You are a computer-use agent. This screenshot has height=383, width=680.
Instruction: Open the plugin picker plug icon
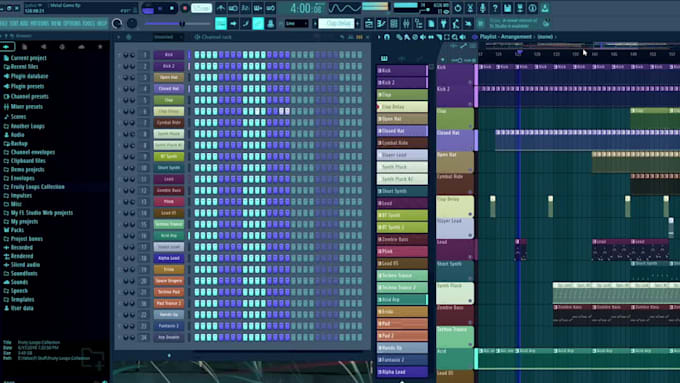click(x=443, y=23)
